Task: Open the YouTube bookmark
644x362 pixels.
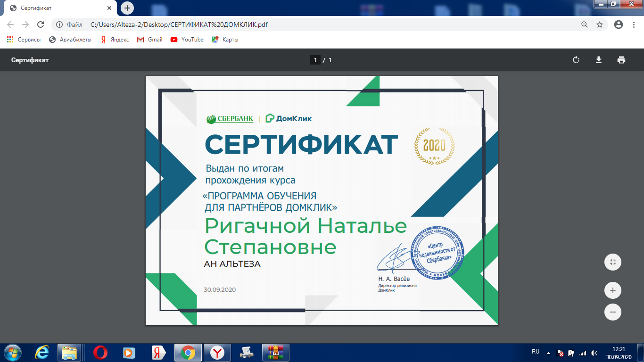Action: [187, 40]
